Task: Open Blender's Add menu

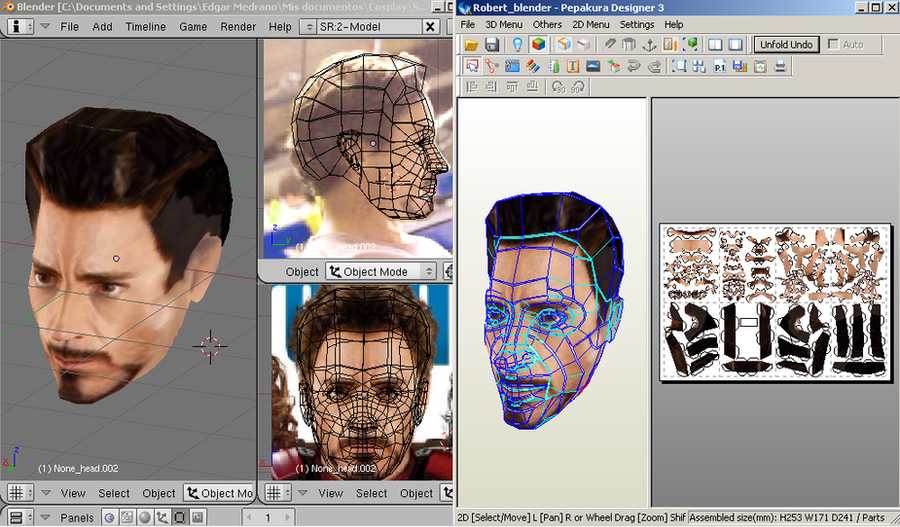Action: pyautogui.click(x=102, y=27)
